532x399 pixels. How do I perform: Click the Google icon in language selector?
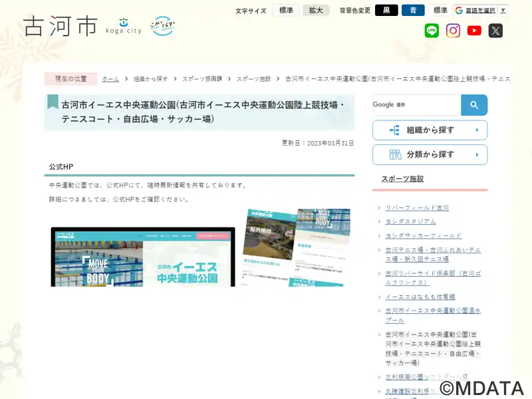(460, 11)
